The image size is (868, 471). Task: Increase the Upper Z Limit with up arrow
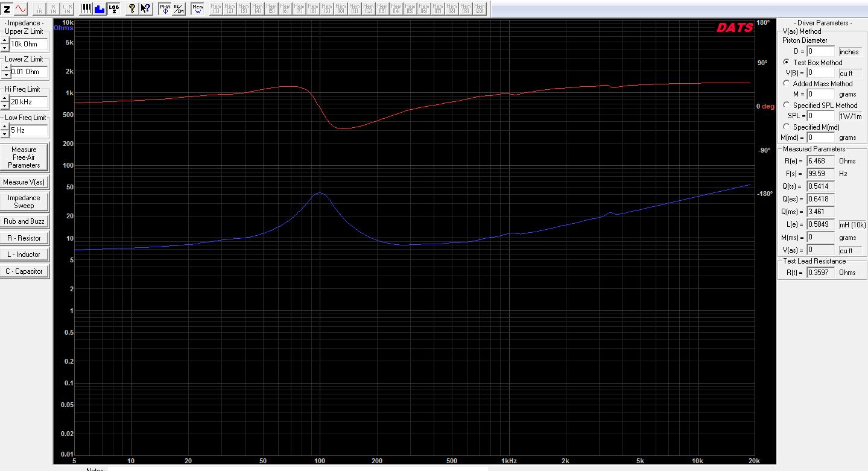tap(5, 41)
